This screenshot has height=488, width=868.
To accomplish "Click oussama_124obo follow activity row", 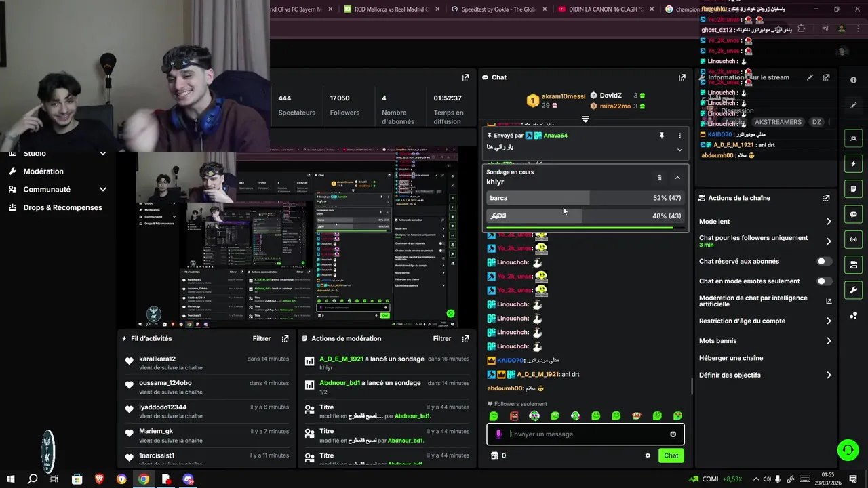I will point(207,387).
